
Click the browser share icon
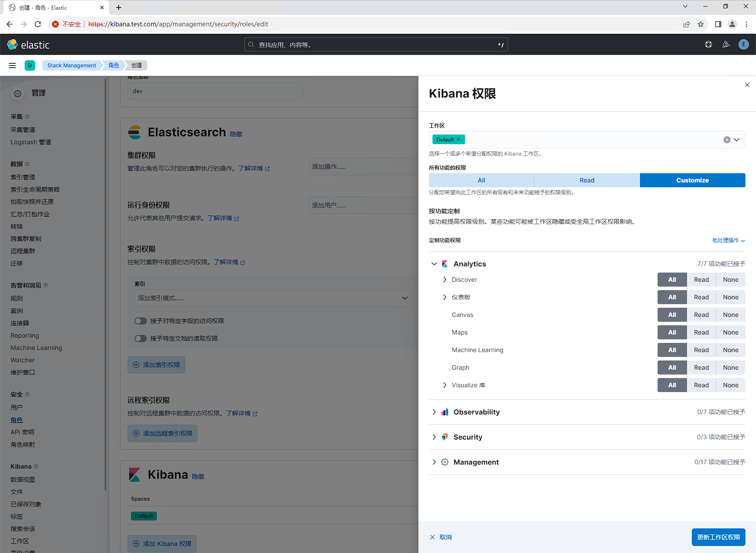tap(687, 24)
